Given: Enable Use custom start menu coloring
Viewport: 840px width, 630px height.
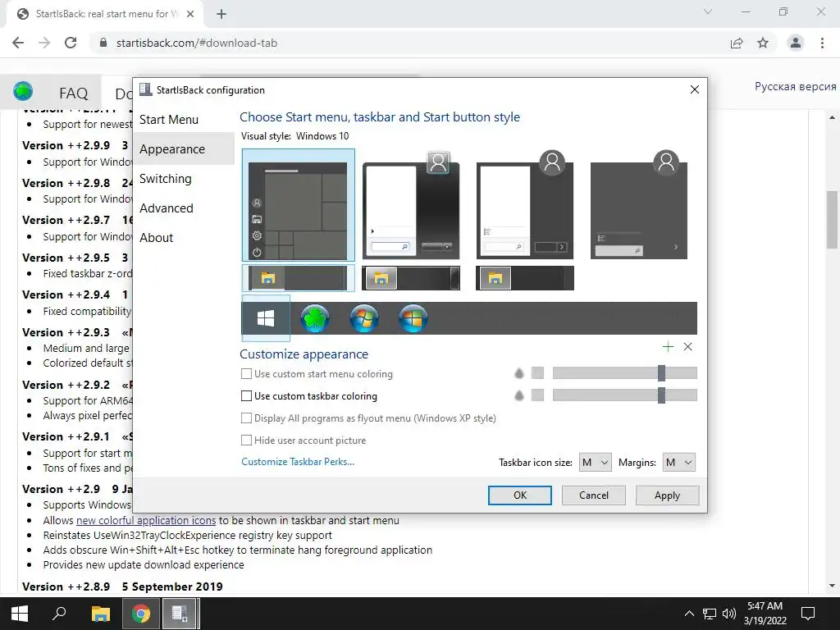Looking at the screenshot, I should pyautogui.click(x=246, y=374).
